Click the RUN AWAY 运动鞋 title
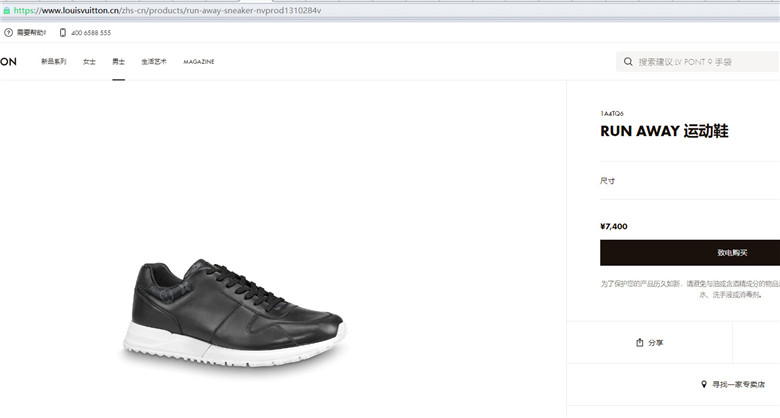The image size is (780, 418). pyautogui.click(x=664, y=131)
